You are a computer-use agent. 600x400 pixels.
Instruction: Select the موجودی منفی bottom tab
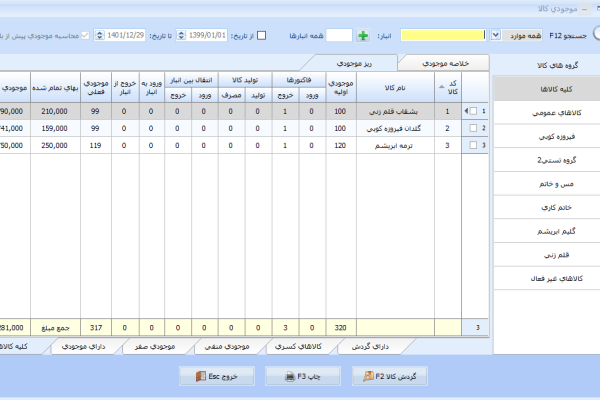pyautogui.click(x=227, y=347)
